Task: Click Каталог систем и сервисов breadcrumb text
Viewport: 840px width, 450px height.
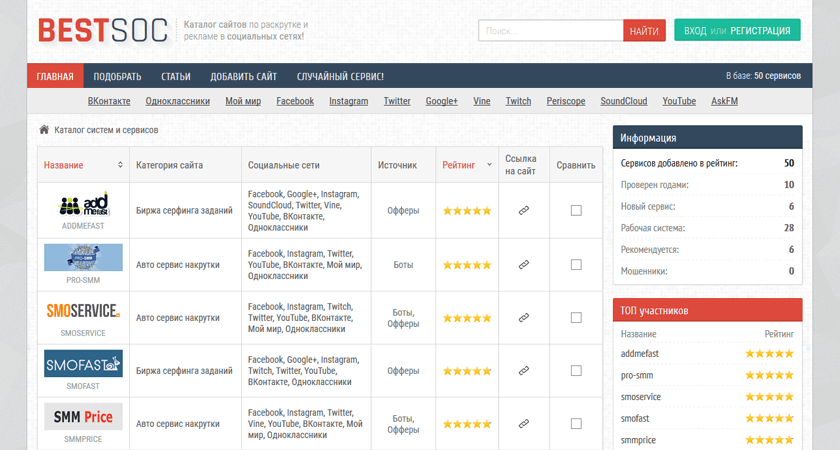Action: coord(106,130)
